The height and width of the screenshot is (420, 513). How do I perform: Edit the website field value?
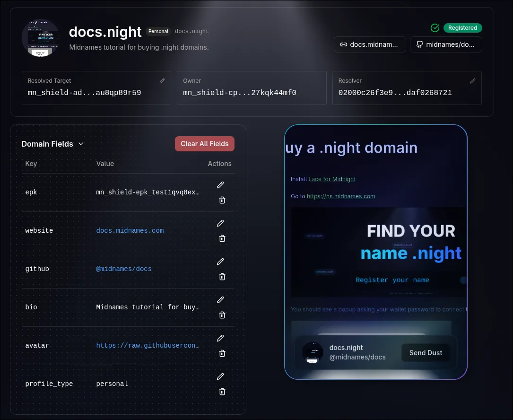[220, 223]
